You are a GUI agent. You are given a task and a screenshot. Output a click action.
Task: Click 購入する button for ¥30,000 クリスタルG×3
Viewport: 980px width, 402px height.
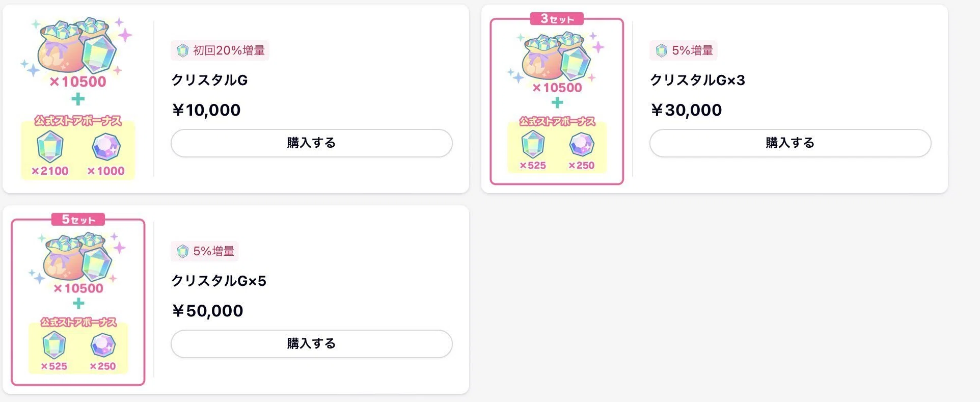[x=790, y=143]
